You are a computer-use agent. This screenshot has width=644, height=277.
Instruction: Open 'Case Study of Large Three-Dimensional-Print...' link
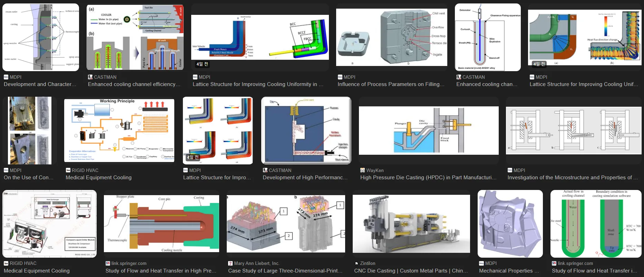[285, 271]
